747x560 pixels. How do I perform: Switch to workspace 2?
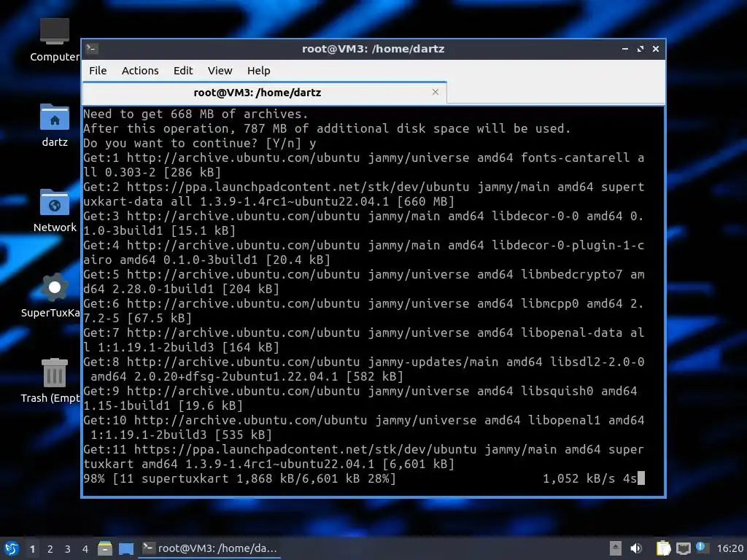tap(50, 549)
